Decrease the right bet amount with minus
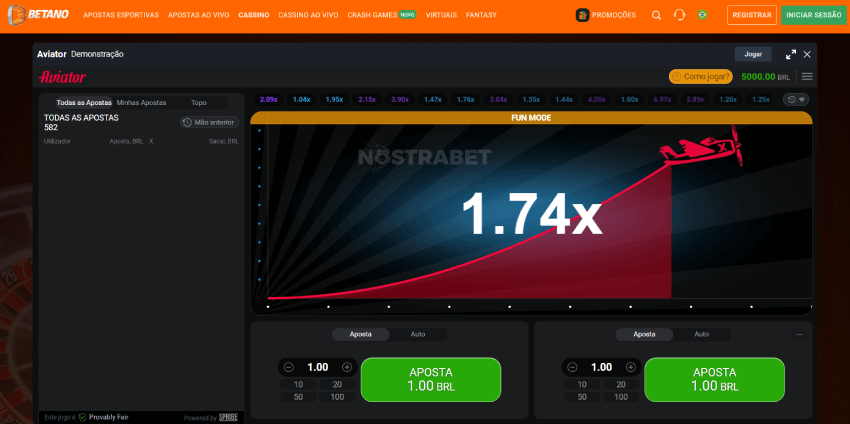This screenshot has height=424, width=850. (572, 367)
